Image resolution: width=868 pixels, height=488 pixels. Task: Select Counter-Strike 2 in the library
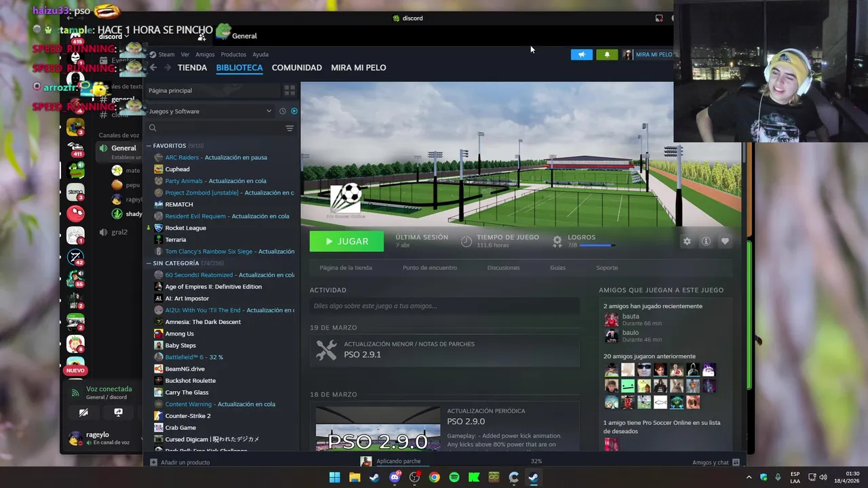tap(188, 415)
